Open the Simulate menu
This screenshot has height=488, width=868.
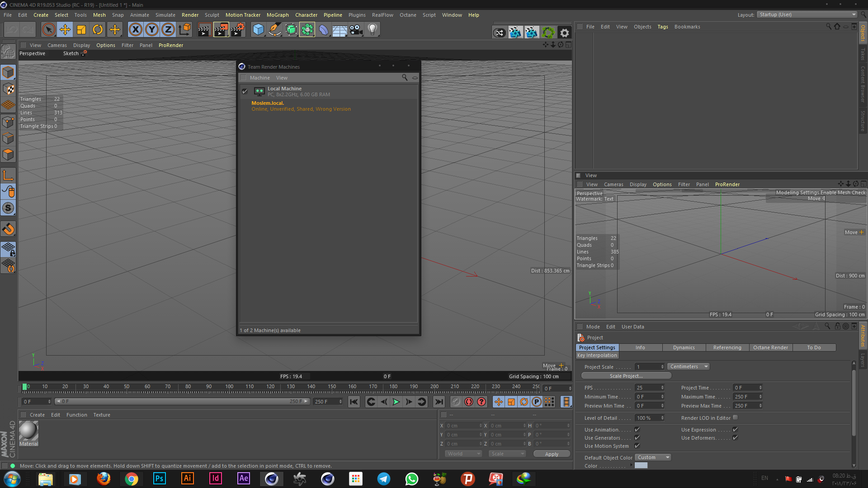(x=165, y=15)
